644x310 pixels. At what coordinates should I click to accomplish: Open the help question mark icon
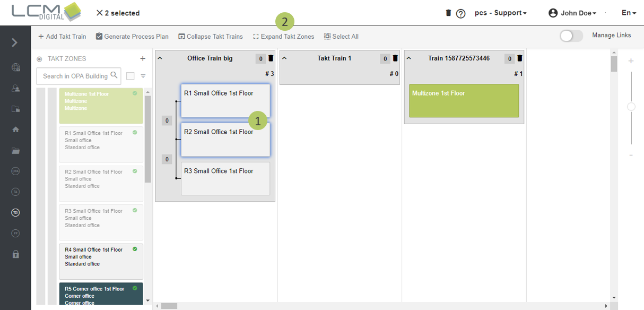[x=461, y=13]
